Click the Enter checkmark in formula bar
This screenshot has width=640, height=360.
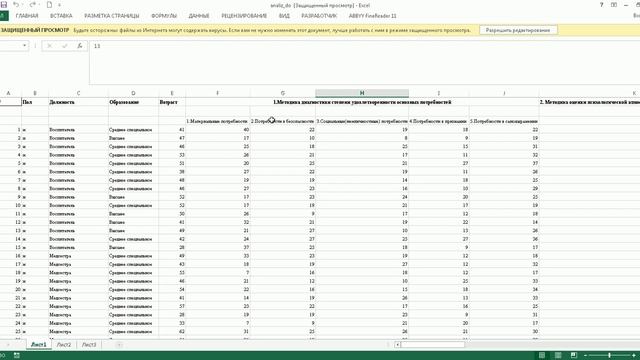[x=64, y=46]
